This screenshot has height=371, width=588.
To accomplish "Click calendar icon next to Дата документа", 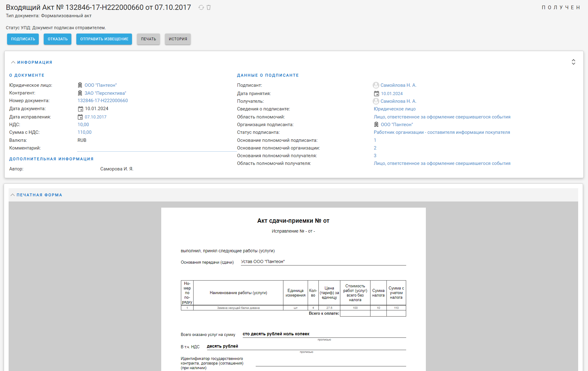I will click(x=80, y=109).
